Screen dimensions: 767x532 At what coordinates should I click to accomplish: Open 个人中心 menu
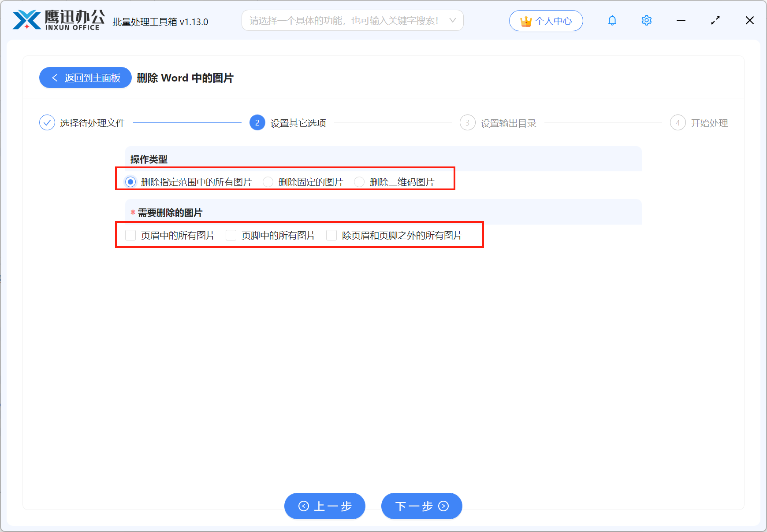546,20
